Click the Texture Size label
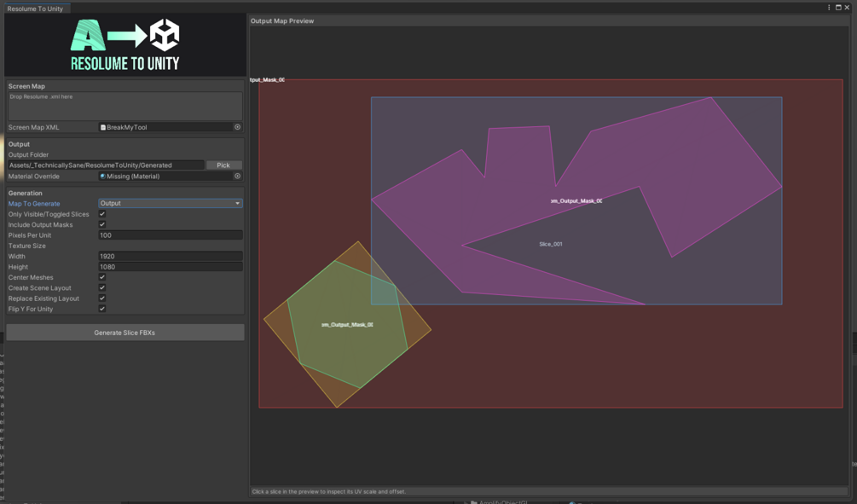This screenshot has height=504, width=857. click(x=26, y=246)
